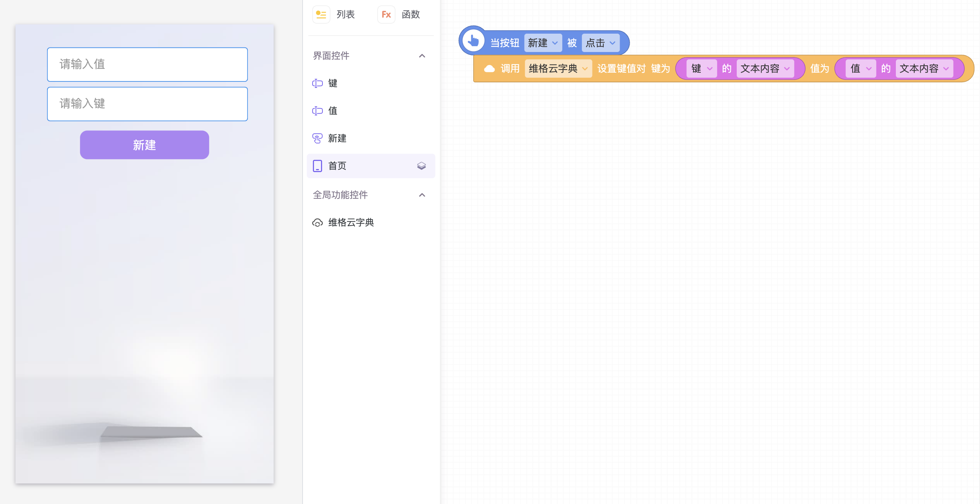
Task: Click the cloud icon on orange call block
Action: [489, 69]
